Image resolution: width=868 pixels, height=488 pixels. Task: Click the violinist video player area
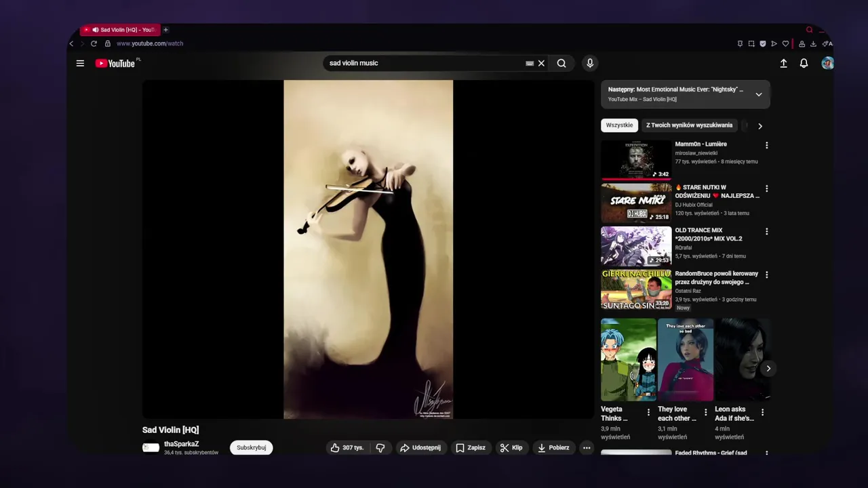pos(368,249)
